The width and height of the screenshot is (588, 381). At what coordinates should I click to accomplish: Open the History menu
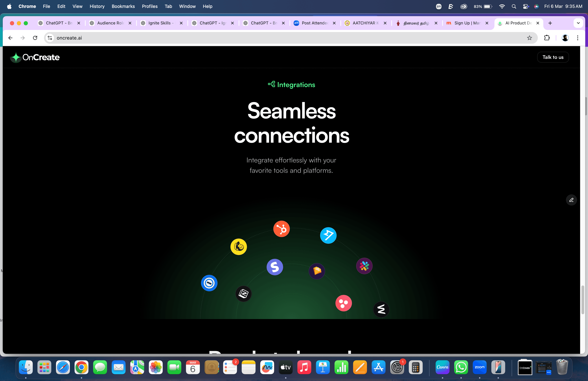[97, 6]
